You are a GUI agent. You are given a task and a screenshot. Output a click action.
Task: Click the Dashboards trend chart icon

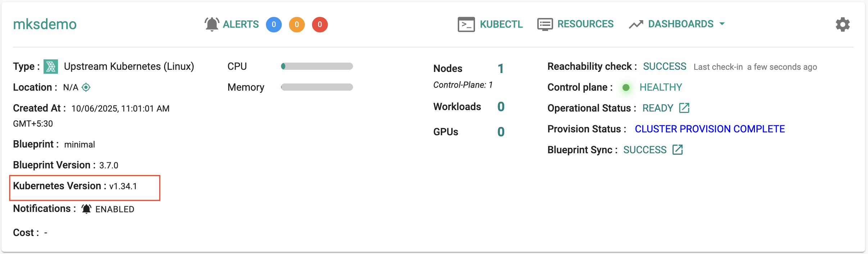(636, 24)
